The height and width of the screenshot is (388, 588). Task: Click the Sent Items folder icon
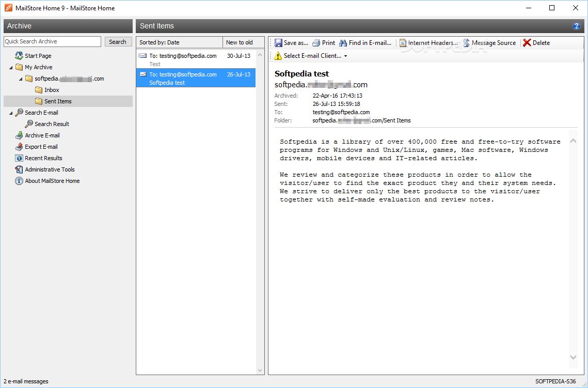(39, 101)
